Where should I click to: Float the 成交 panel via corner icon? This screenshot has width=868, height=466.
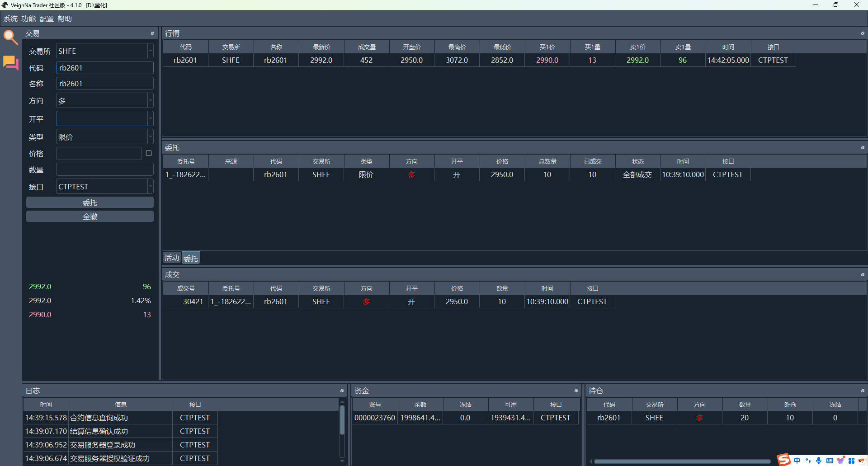[862, 275]
